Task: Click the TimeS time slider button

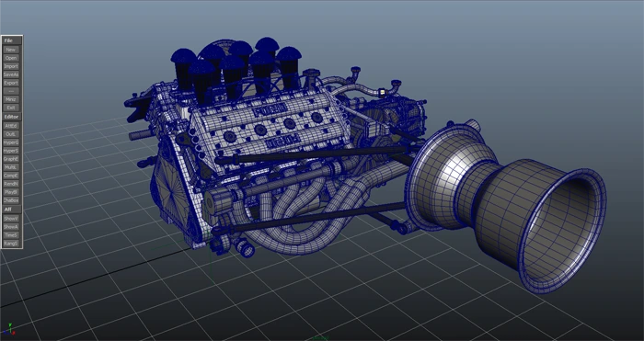Action: [x=11, y=235]
